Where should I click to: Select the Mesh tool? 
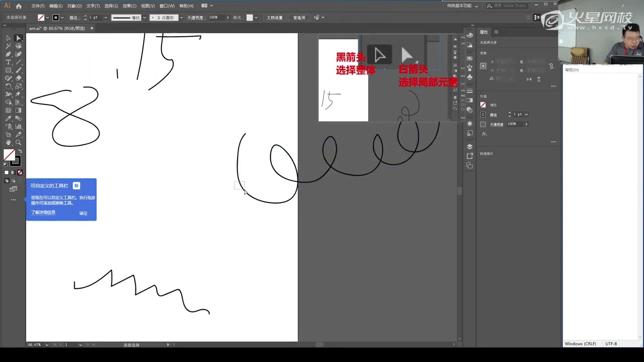9,111
